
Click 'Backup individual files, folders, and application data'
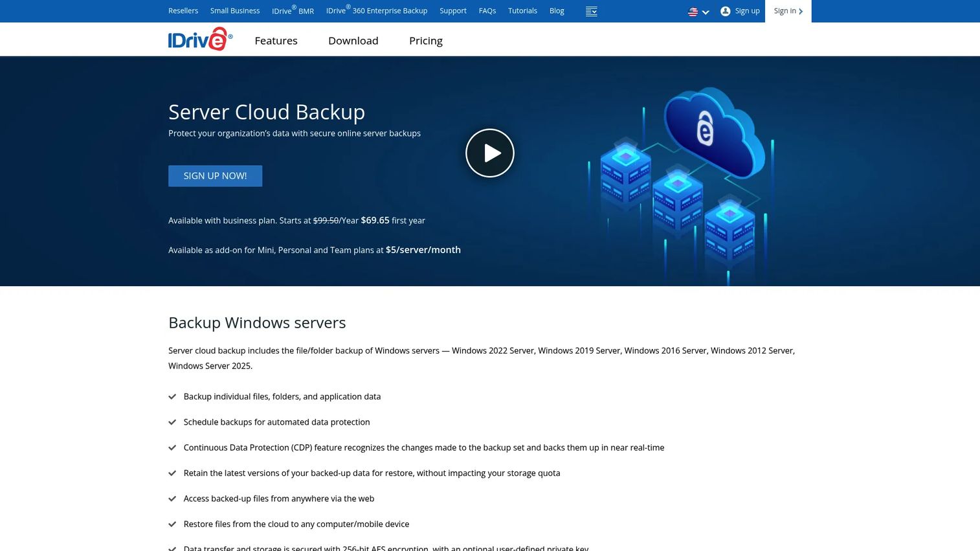click(x=282, y=396)
